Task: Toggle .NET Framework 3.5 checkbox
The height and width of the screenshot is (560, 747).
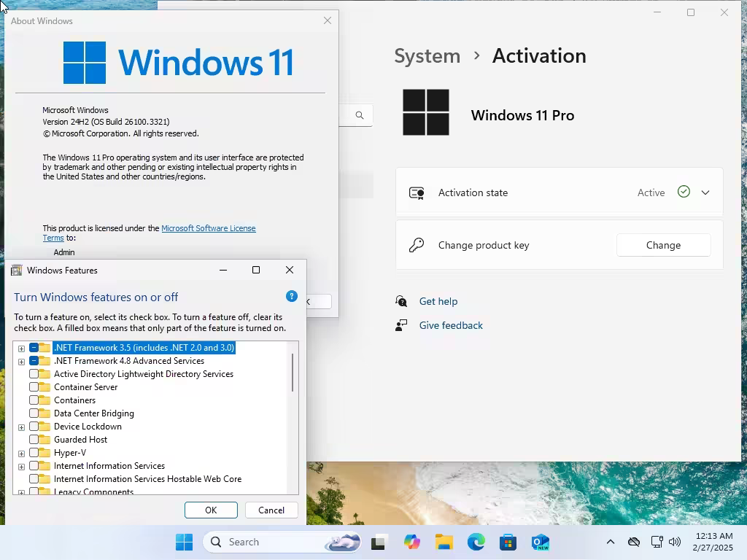Action: 34,348
